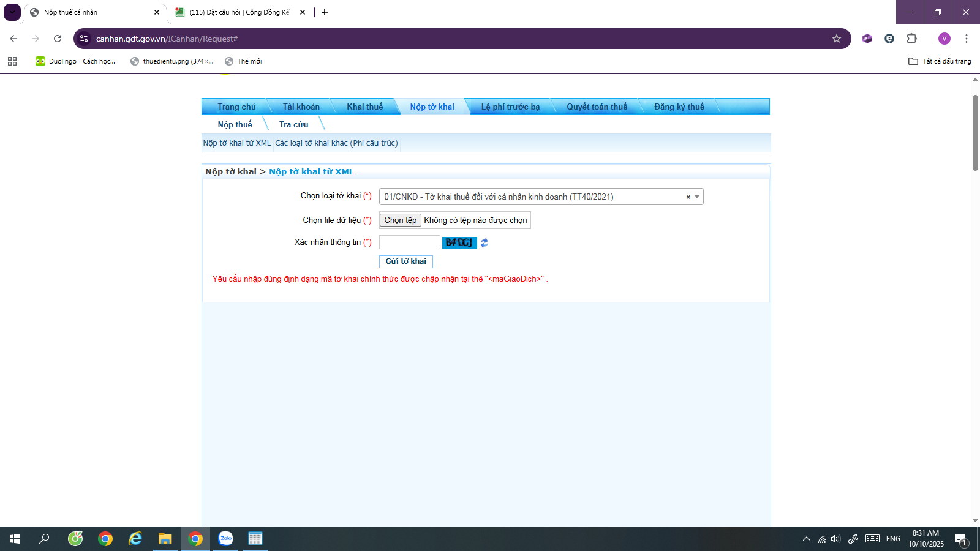
Task: Open a new browser tab
Action: pyautogui.click(x=325, y=12)
